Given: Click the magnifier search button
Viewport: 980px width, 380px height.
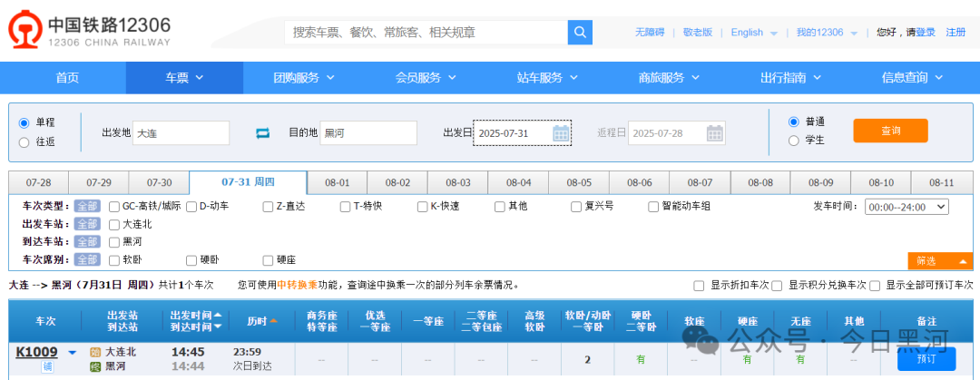Looking at the screenshot, I should pyautogui.click(x=580, y=32).
